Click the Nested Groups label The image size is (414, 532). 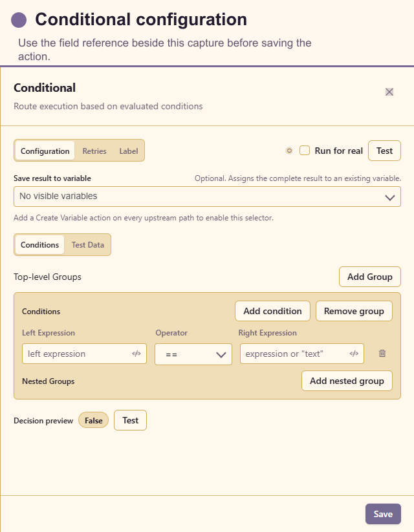pyautogui.click(x=49, y=381)
